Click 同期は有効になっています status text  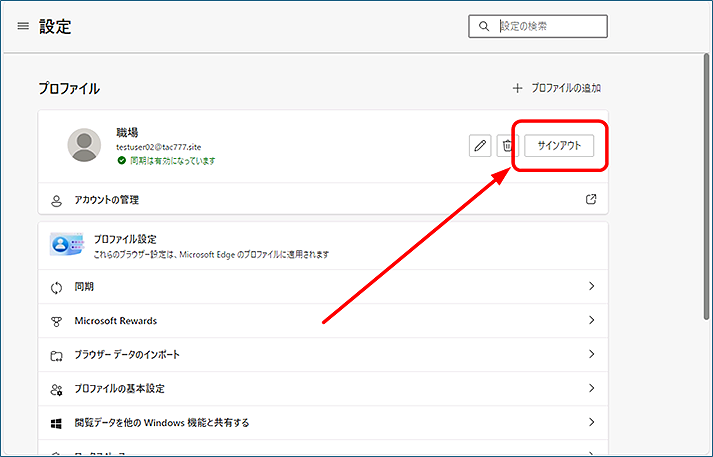tap(173, 161)
